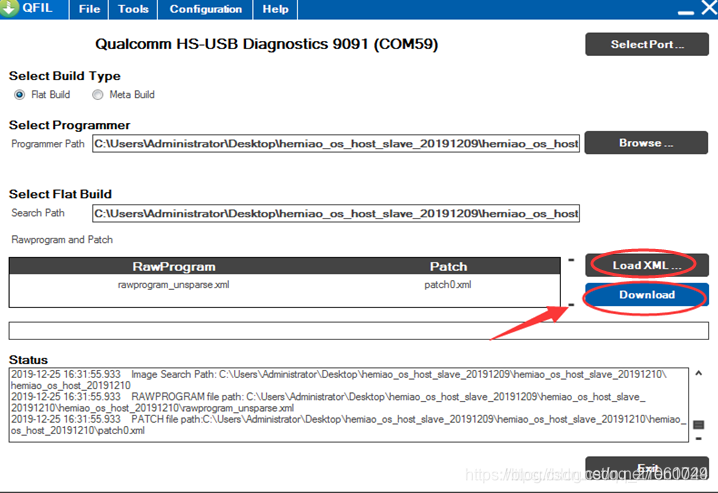
Task: Click the RawProgram column header
Action: pyautogui.click(x=174, y=266)
